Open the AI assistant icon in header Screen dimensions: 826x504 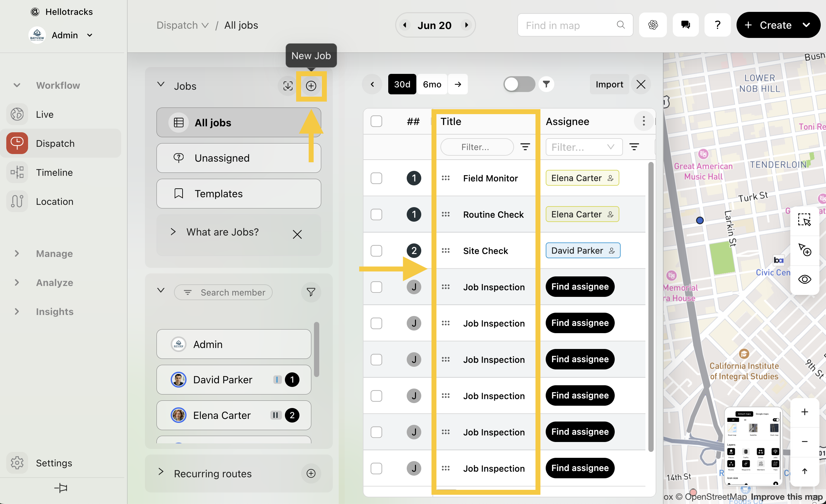click(x=652, y=25)
